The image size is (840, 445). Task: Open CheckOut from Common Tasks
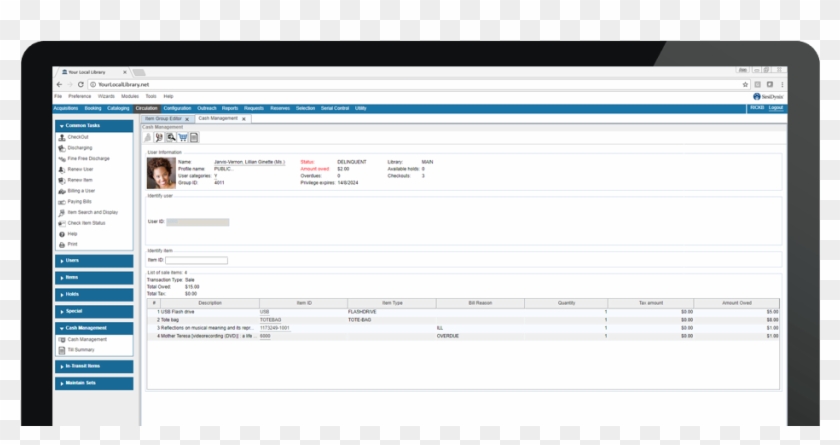point(78,137)
